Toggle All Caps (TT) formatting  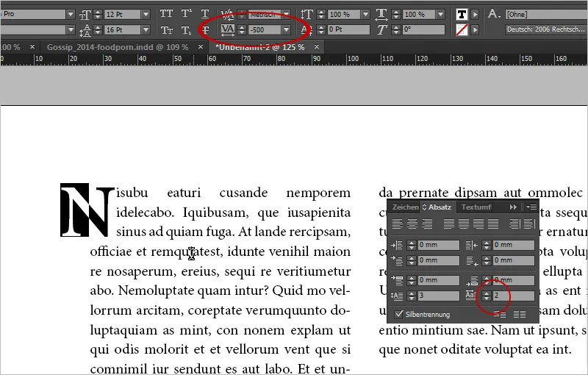(166, 14)
